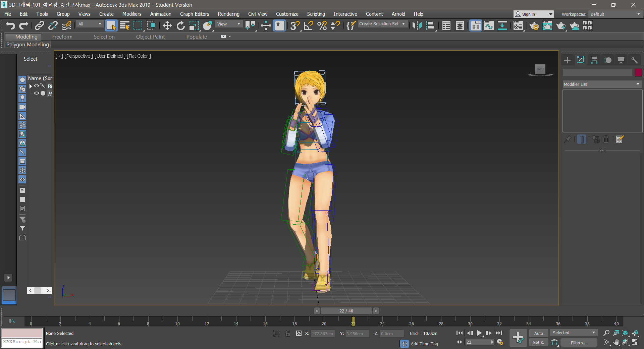Click the Add Time Tag label
The height and width of the screenshot is (349, 644).
pos(424,344)
